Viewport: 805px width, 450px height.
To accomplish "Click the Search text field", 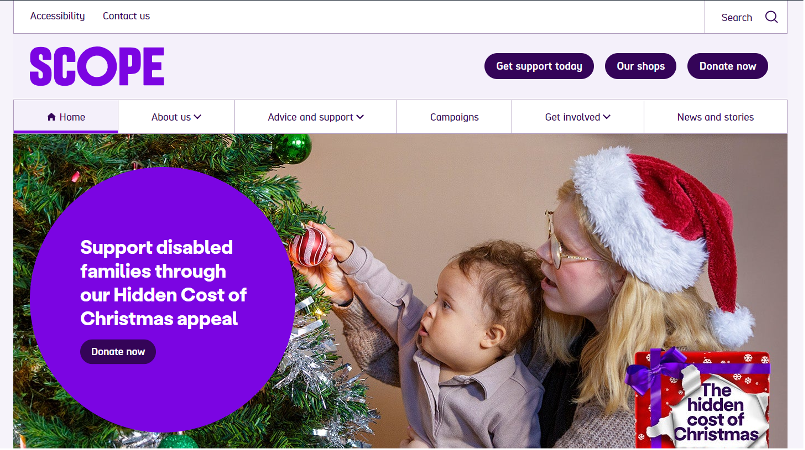I will point(736,17).
